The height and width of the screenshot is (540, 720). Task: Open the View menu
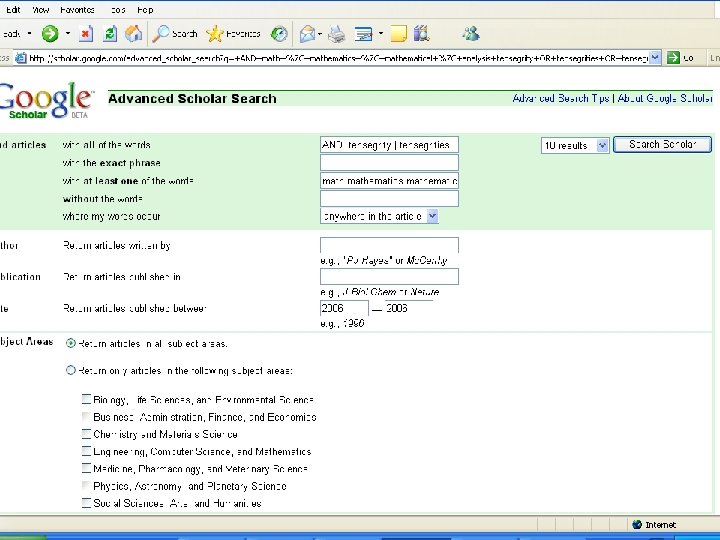click(40, 10)
